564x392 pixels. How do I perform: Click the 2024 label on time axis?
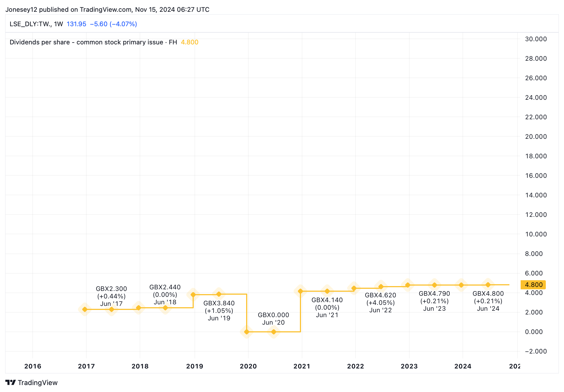pyautogui.click(x=463, y=366)
